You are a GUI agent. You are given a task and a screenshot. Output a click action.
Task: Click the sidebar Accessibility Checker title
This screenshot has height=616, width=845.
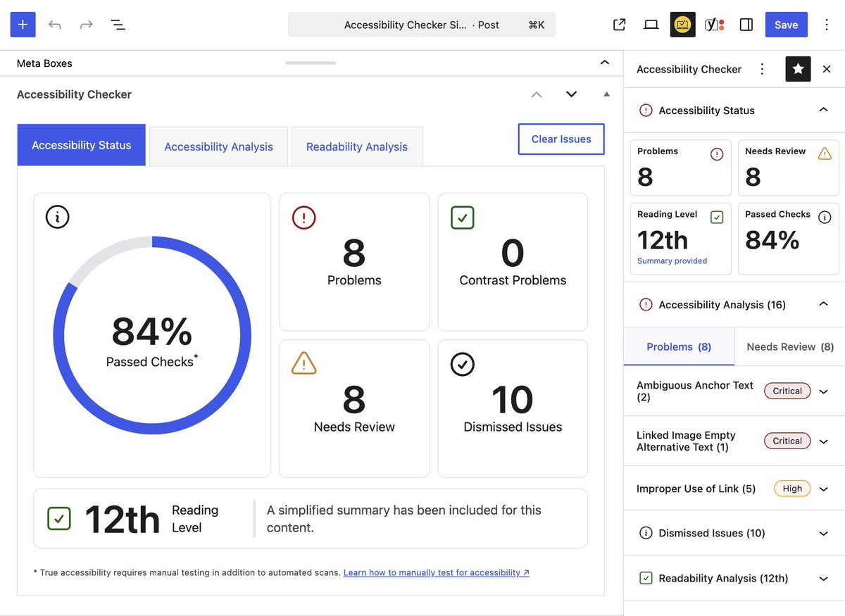point(689,69)
